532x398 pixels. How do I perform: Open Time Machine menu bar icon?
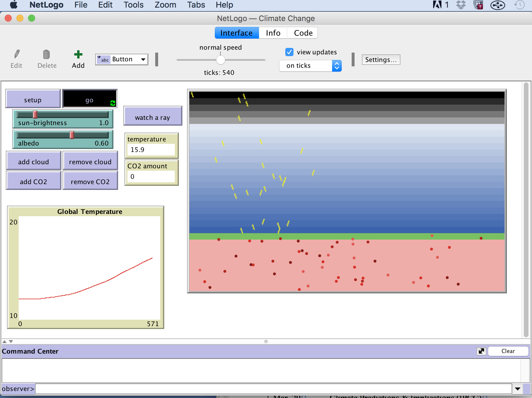[519, 5]
